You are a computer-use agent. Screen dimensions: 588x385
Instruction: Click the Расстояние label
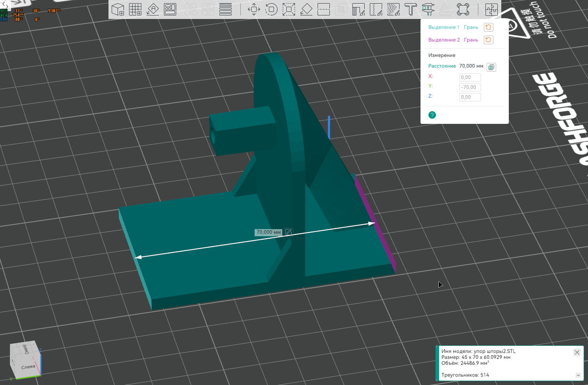[x=442, y=66]
